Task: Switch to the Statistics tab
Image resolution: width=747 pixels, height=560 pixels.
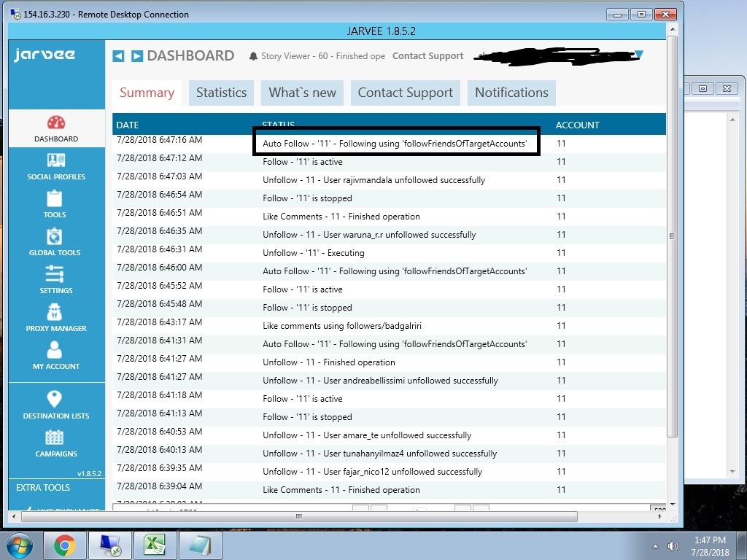Action: pyautogui.click(x=222, y=93)
